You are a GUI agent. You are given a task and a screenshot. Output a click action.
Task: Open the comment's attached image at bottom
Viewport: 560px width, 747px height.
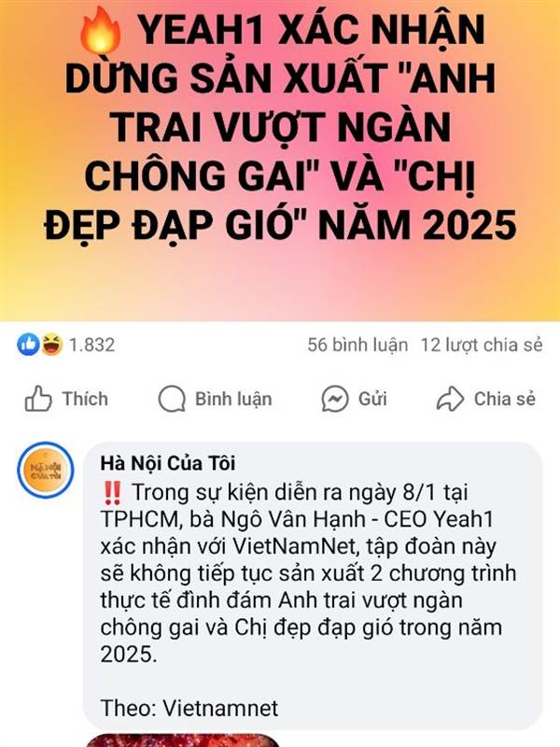pyautogui.click(x=182, y=740)
